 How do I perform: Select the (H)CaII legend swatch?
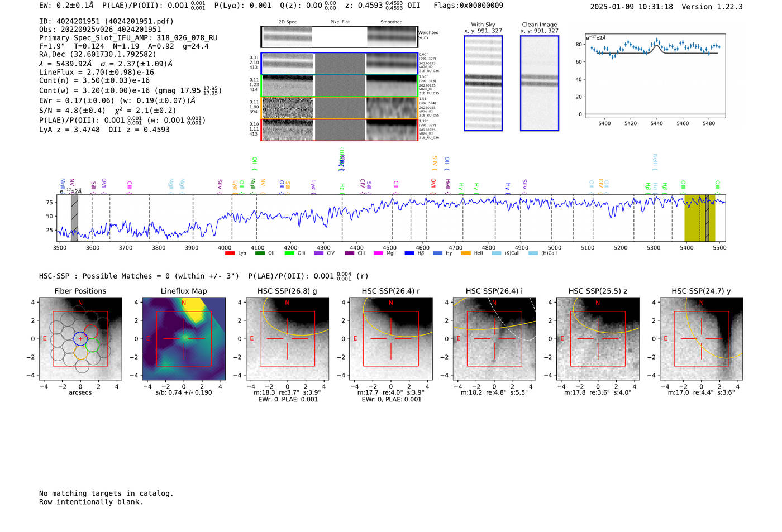pos(533,253)
